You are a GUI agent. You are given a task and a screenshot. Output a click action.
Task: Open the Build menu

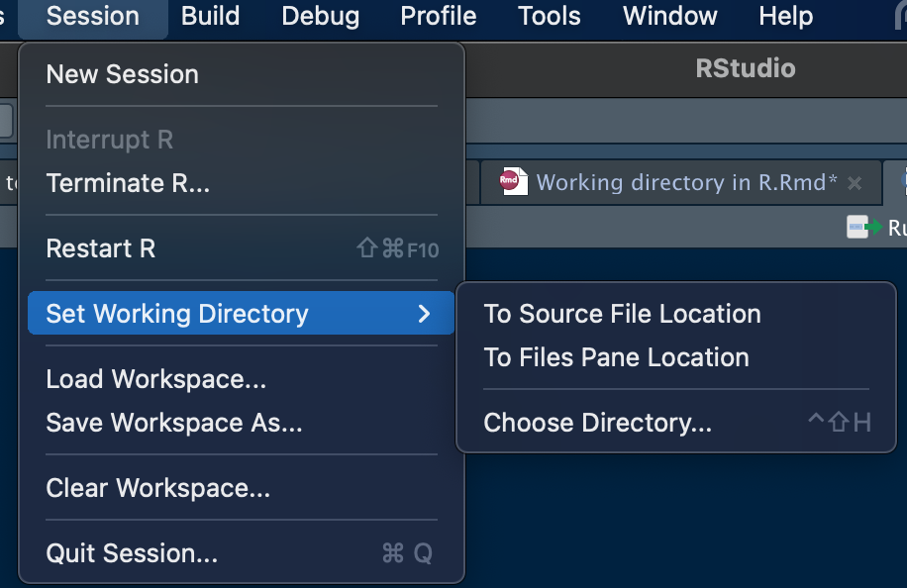click(210, 16)
